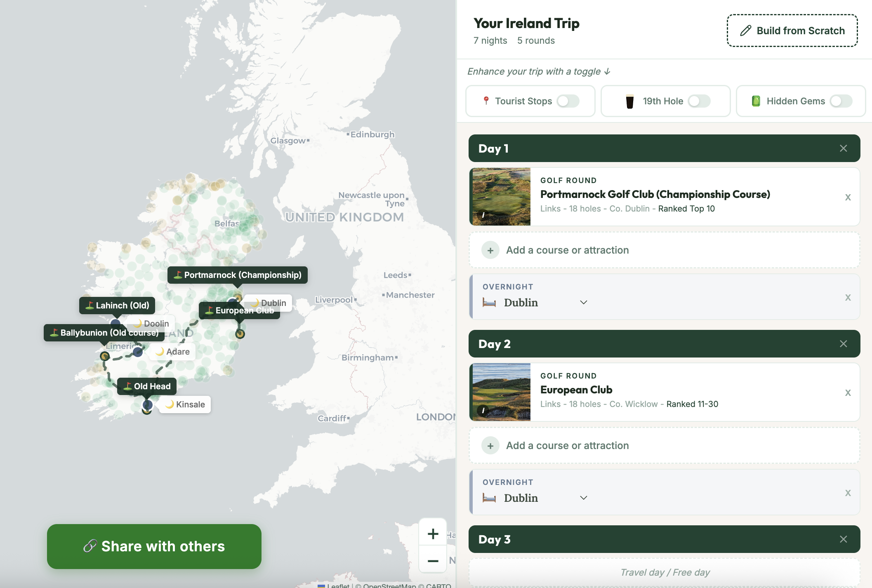
Task: Enable the Tourist Stops toggle
Action: [x=568, y=101]
